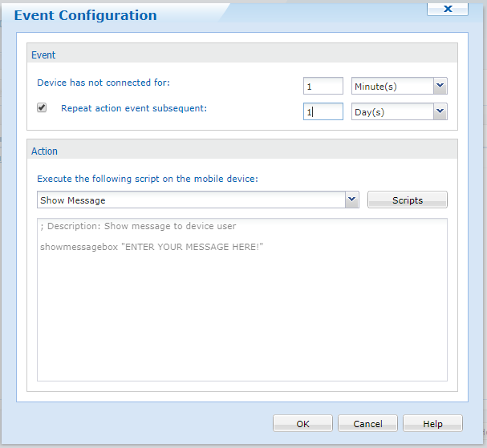Click the 'Repeat action event subsequent' label text
Image resolution: width=487 pixels, height=448 pixels.
point(134,108)
